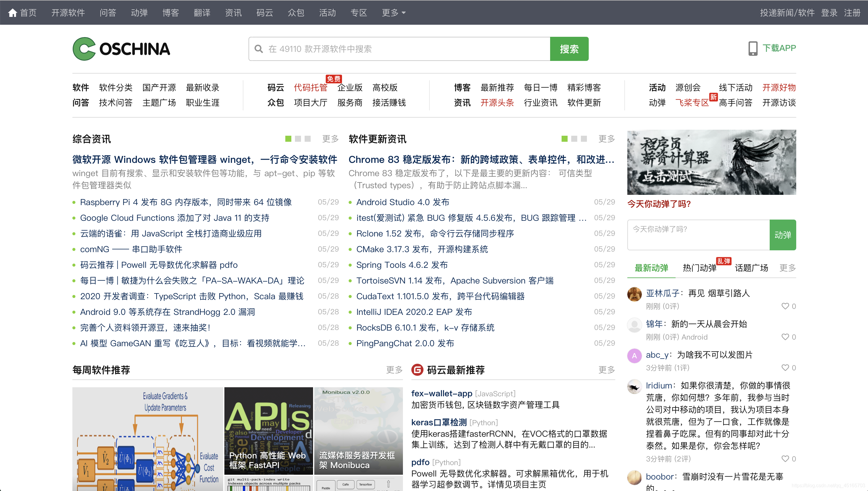
Task: Select first green dot of 软件更新资讯 carousel
Action: (565, 139)
